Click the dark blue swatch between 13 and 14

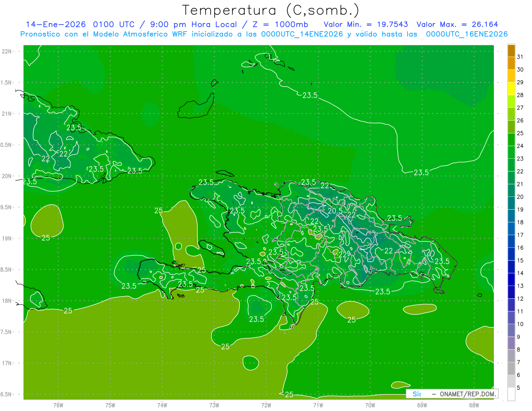pyautogui.click(x=511, y=279)
